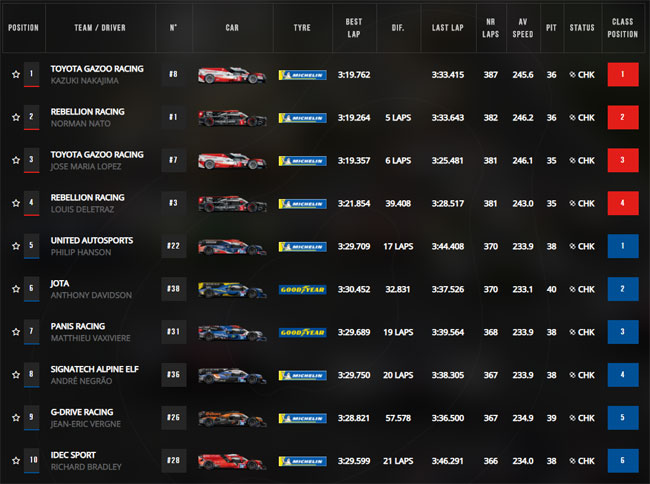Sort by AV SPEED column header
This screenshot has width=650, height=484.
pyautogui.click(x=523, y=28)
